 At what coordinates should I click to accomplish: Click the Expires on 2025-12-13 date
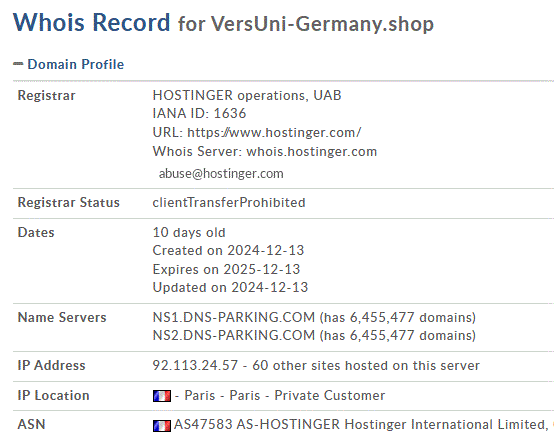(226, 269)
